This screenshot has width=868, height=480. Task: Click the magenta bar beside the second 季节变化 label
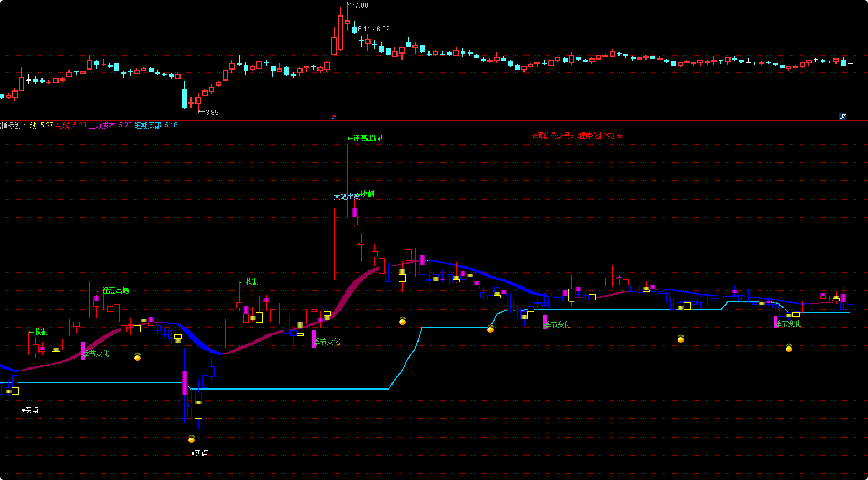tap(314, 338)
